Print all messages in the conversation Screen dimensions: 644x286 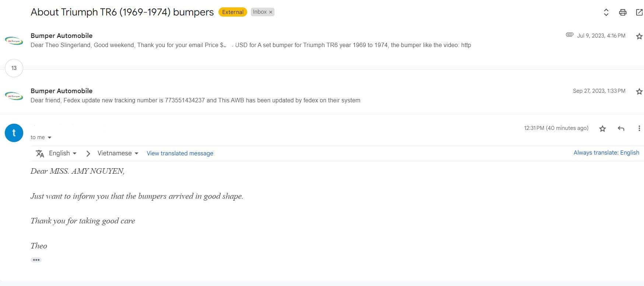pos(623,13)
